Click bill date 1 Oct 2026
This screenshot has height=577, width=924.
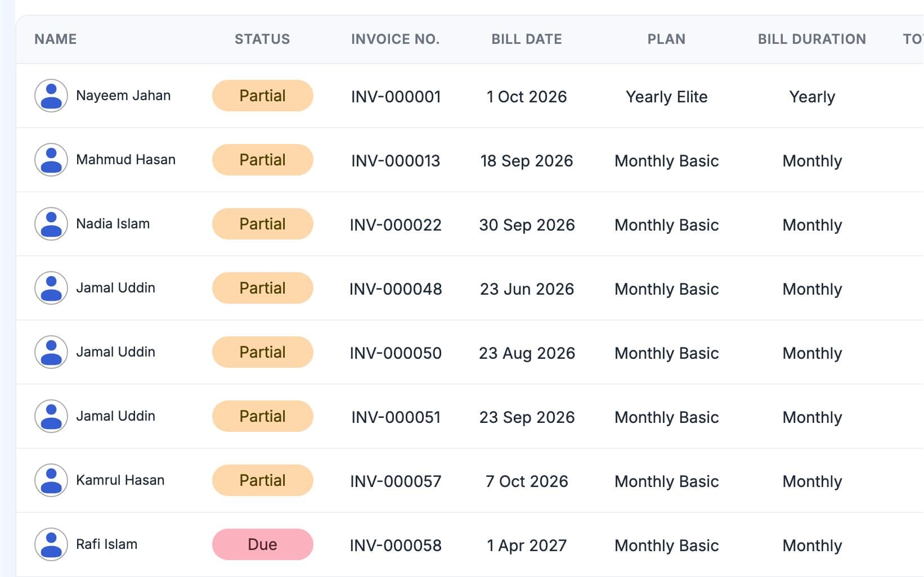(527, 97)
